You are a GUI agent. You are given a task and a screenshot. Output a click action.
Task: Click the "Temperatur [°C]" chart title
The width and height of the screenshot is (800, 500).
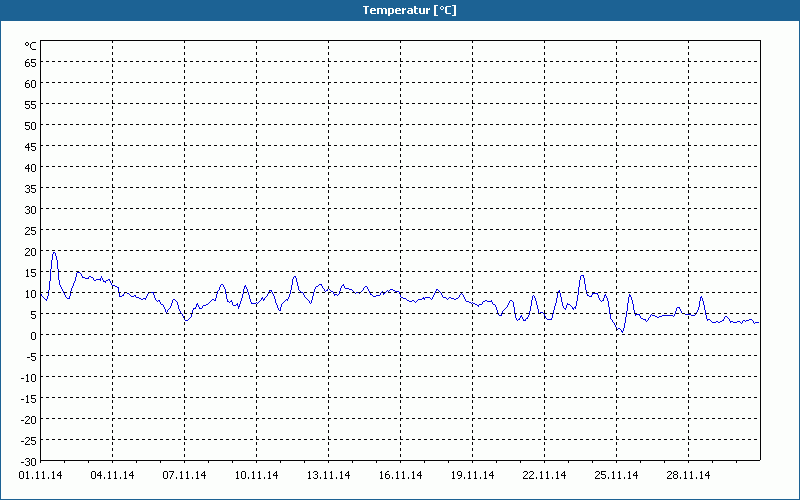409,10
